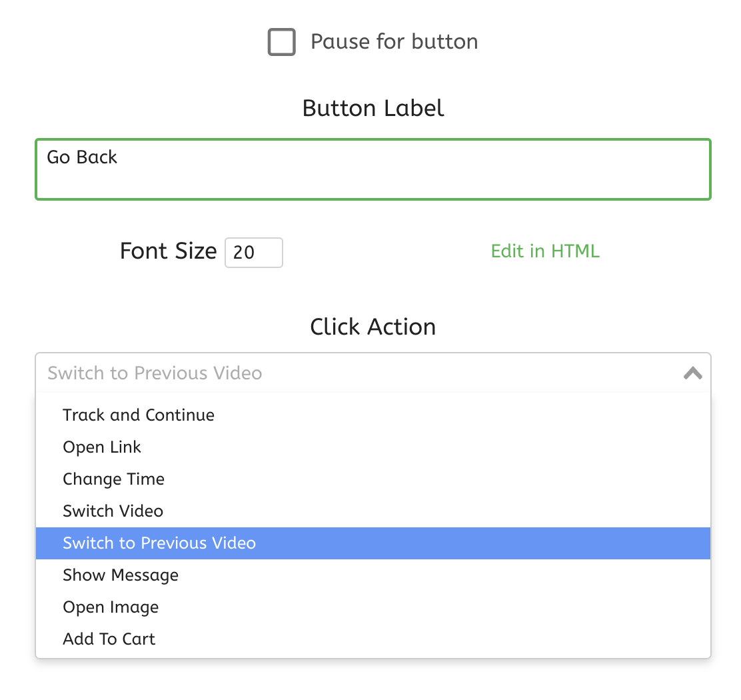This screenshot has height=700, width=741.
Task: Click the 'Font Size' label text
Action: point(168,251)
